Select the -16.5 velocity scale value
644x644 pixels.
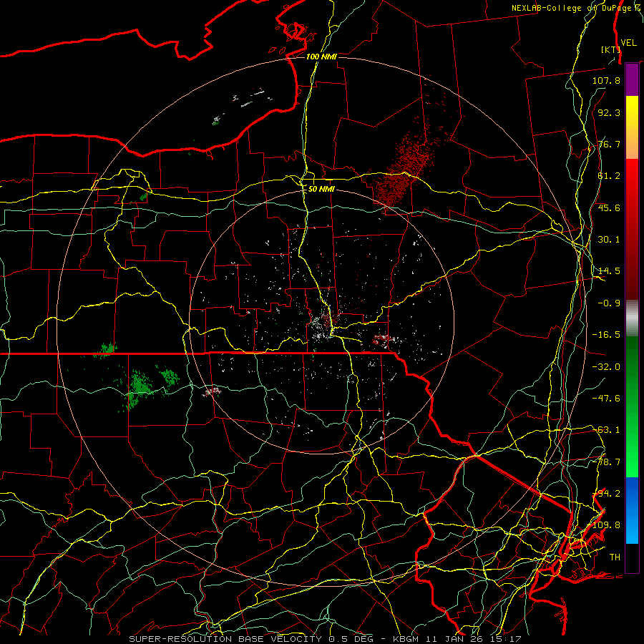click(x=606, y=335)
